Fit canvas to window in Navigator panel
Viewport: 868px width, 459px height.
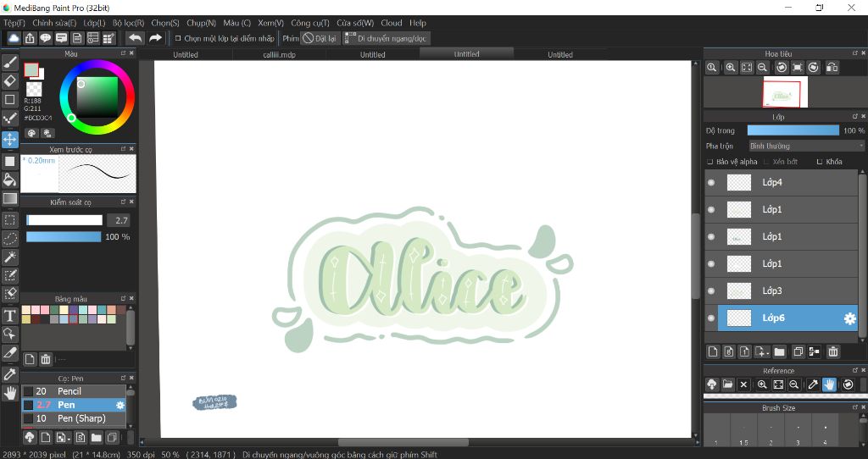[x=747, y=68]
